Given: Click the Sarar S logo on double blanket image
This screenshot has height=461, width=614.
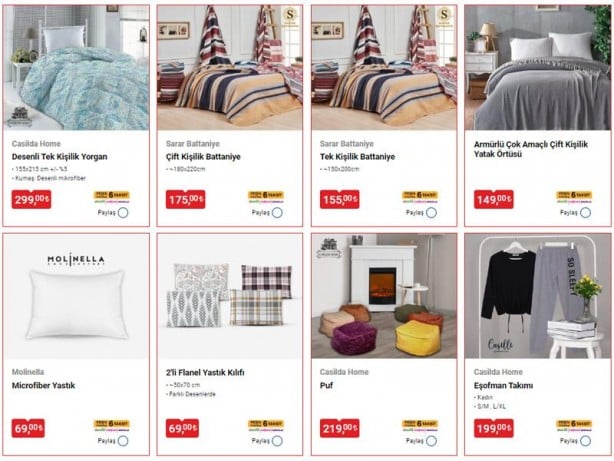Looking at the screenshot, I should [x=290, y=17].
